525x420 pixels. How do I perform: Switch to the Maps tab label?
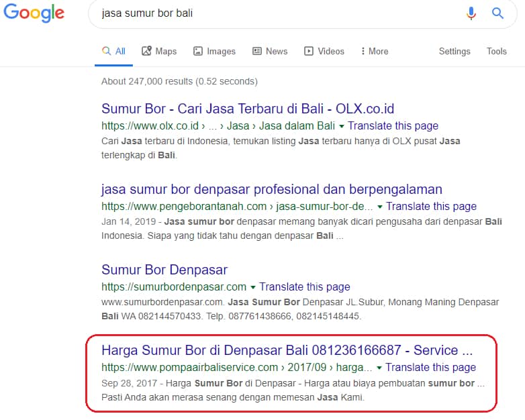click(166, 51)
